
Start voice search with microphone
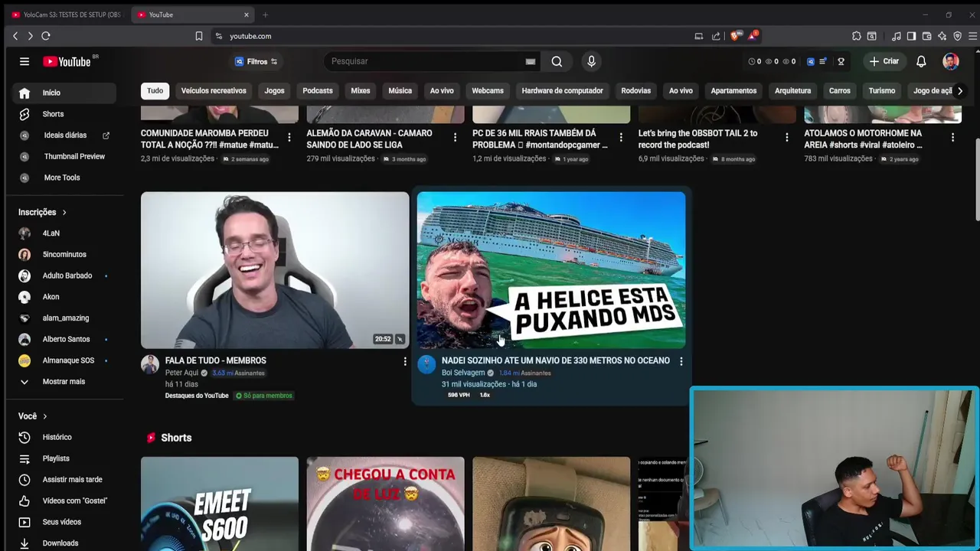(x=591, y=61)
